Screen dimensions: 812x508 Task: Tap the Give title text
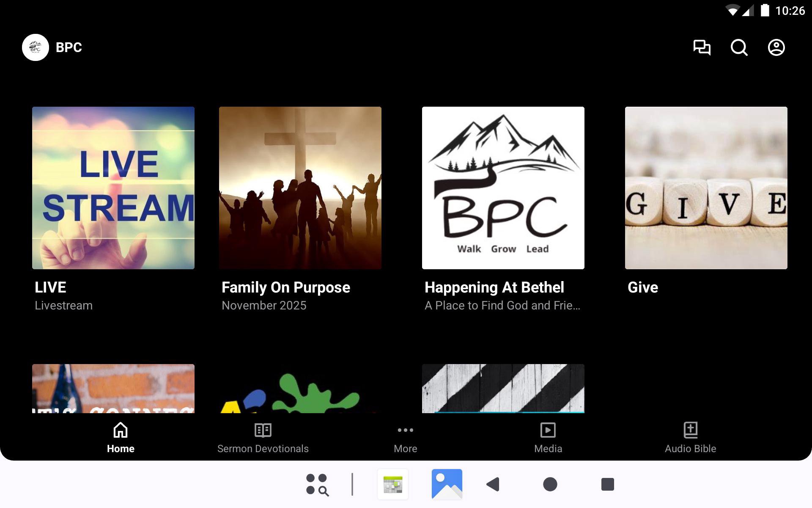[x=642, y=287]
